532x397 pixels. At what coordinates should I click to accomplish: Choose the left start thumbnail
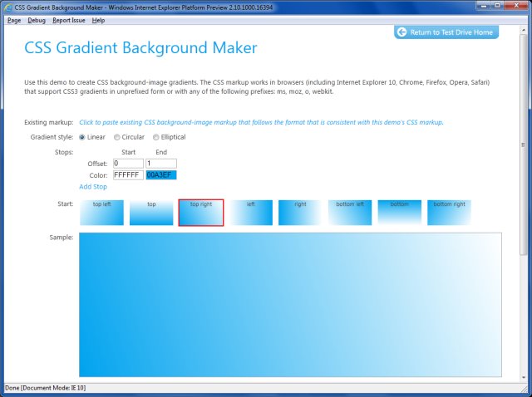251,213
